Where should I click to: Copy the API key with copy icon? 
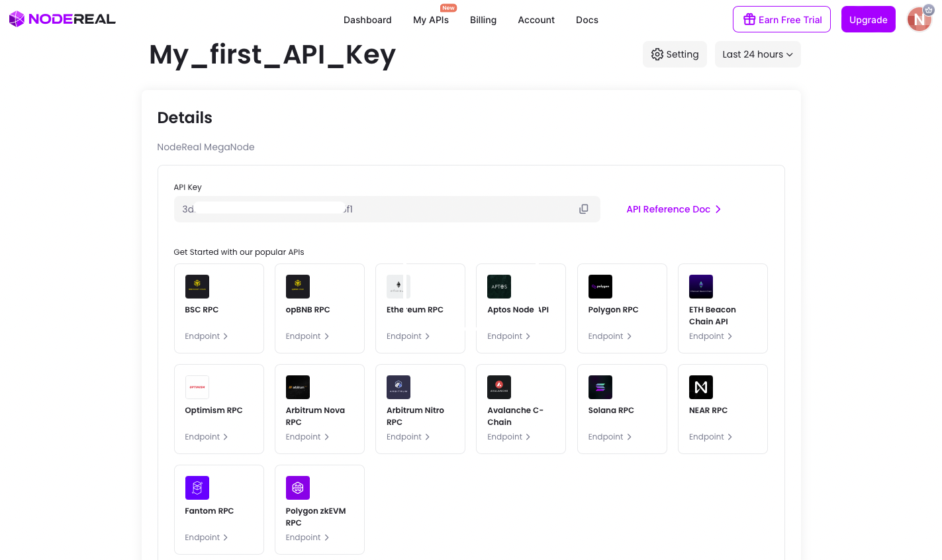(x=584, y=209)
